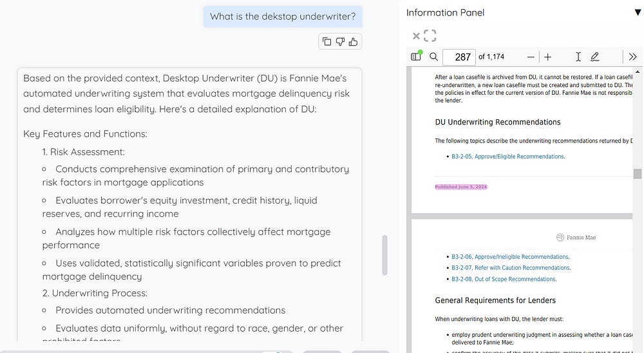Expand the document viewer to fullscreen
The width and height of the screenshot is (644, 353).
[430, 36]
